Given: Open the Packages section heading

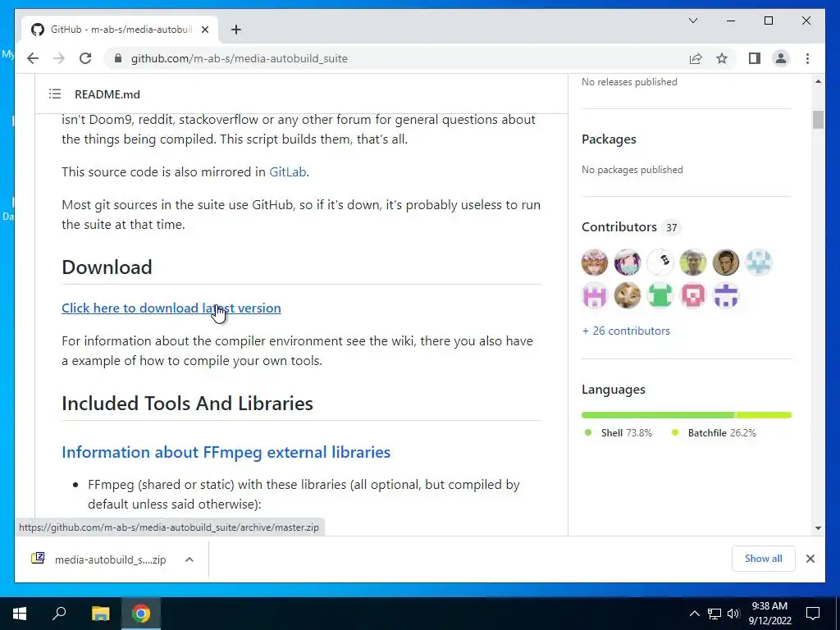Looking at the screenshot, I should tap(609, 139).
